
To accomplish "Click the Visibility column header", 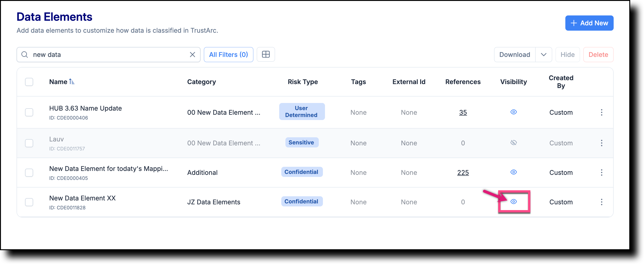I will coord(513,82).
